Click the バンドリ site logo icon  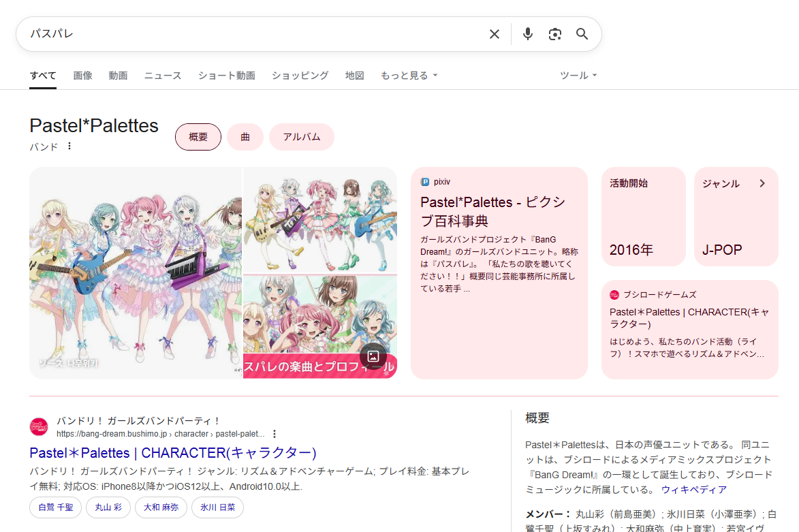[39, 426]
